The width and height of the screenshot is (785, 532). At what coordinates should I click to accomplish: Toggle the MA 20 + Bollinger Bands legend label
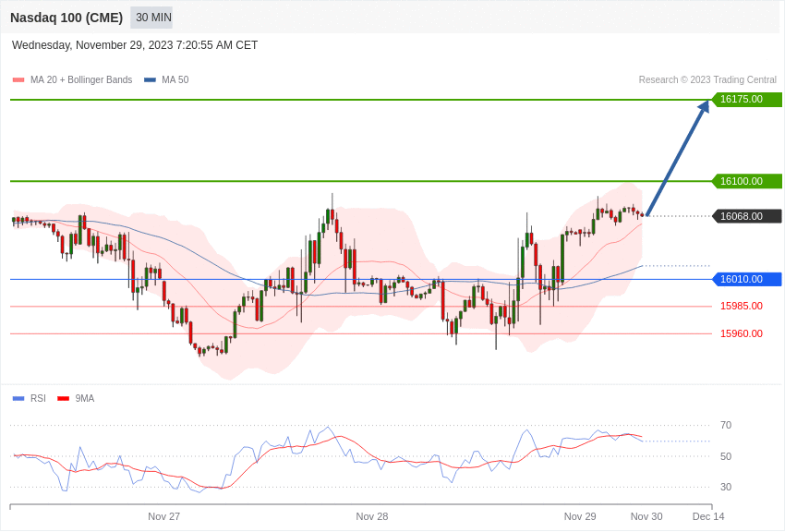coord(81,80)
